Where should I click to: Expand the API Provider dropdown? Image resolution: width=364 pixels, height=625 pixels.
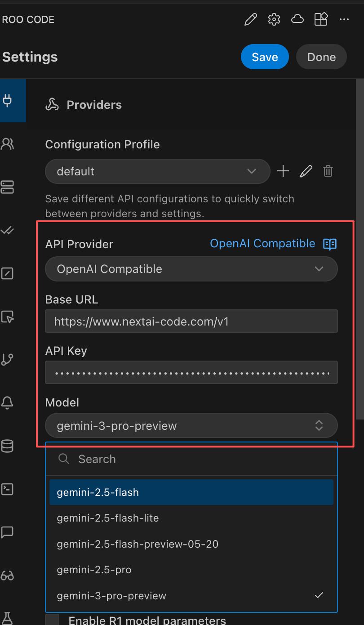point(191,268)
